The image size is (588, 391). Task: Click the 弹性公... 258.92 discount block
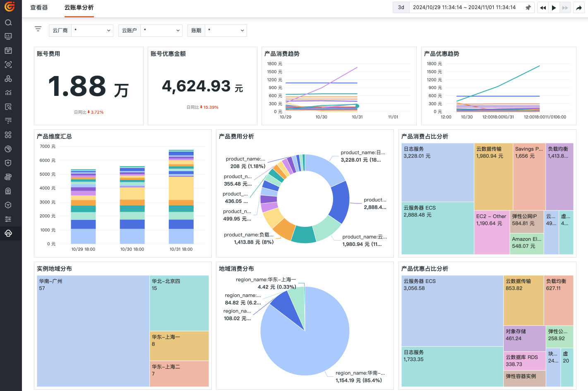[x=560, y=337]
